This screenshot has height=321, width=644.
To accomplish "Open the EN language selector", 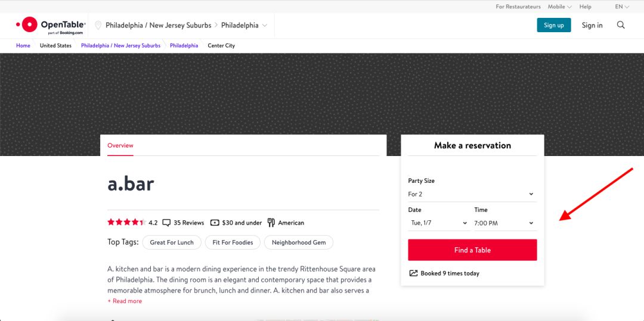I will (x=622, y=7).
